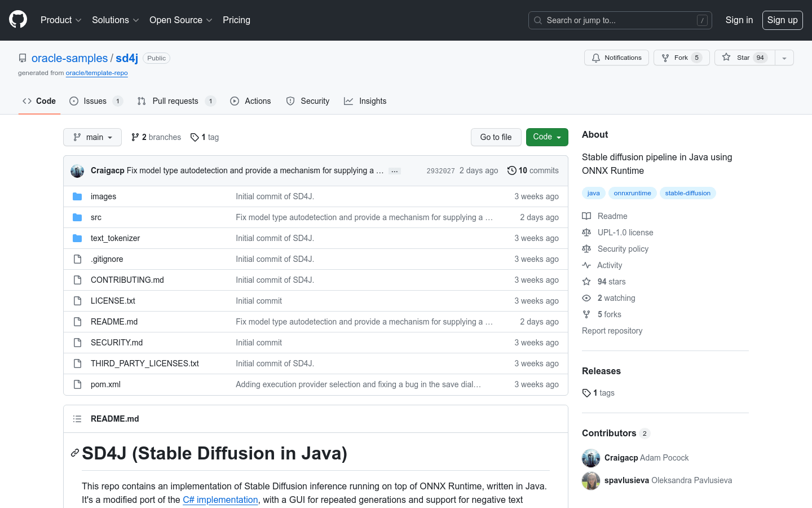
Task: Click the Star button
Action: pos(745,58)
